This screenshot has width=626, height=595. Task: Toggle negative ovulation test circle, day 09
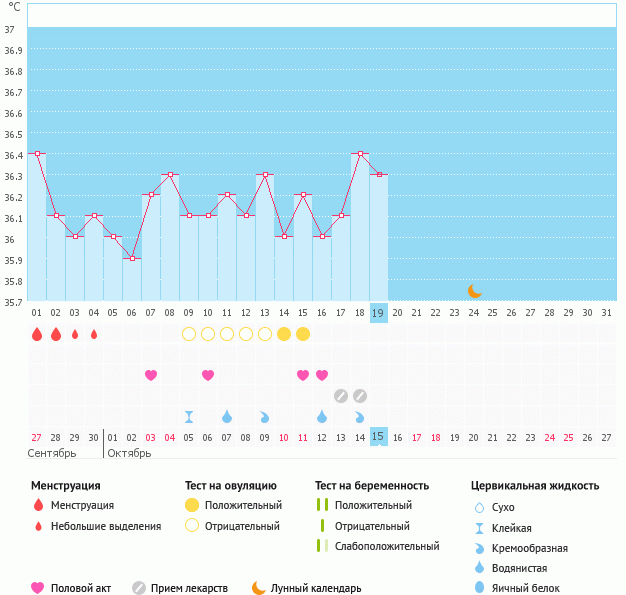coord(189,334)
